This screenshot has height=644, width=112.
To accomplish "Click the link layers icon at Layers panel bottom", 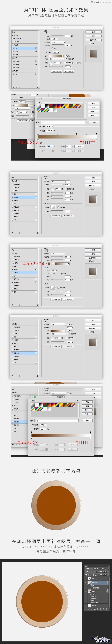I will pos(89,609).
